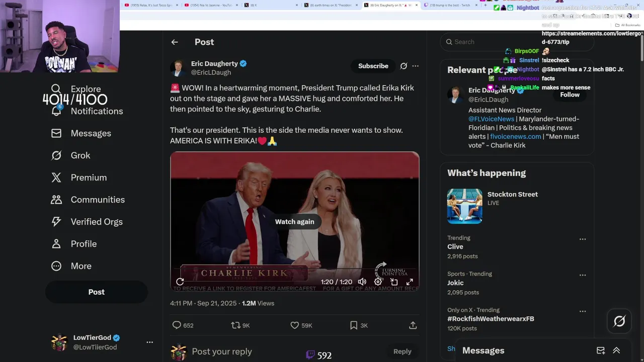Open the flvoicenews.com link
Screen dimensions: 644x362
516,136
